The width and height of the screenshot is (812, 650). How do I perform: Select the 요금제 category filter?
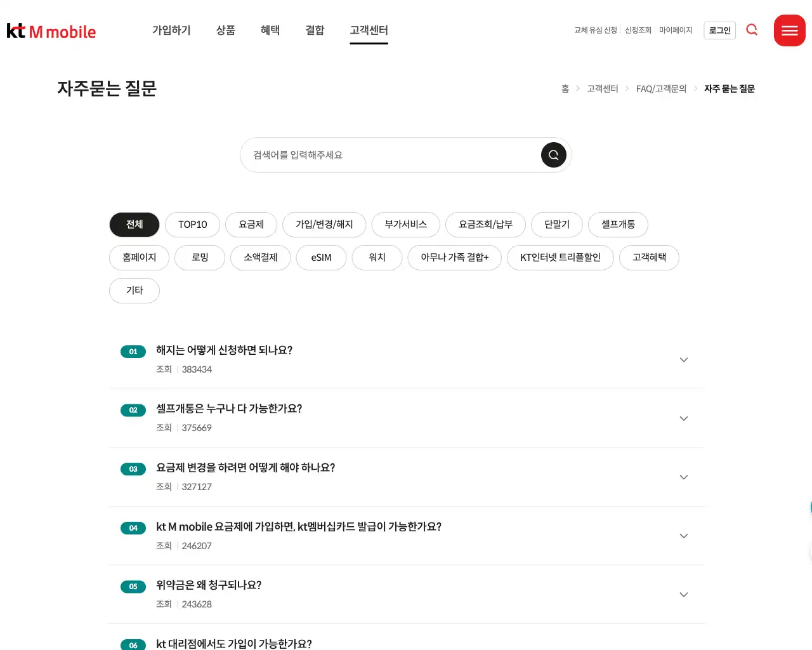coord(251,225)
